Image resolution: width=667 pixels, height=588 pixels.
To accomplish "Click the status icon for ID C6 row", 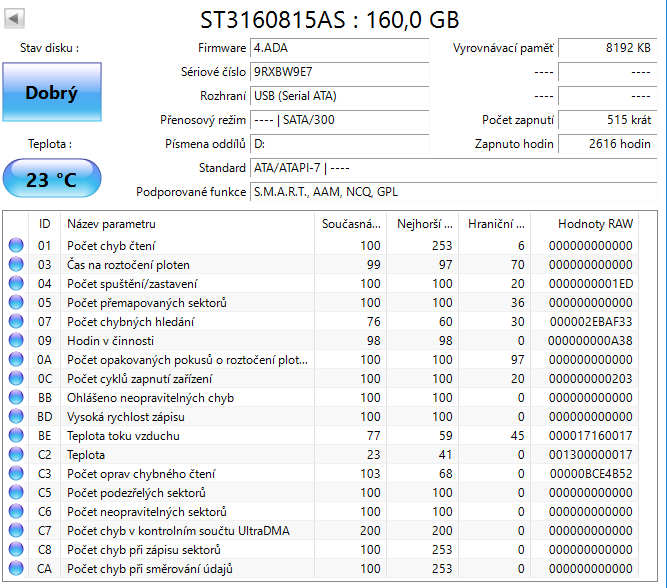I will pyautogui.click(x=16, y=511).
